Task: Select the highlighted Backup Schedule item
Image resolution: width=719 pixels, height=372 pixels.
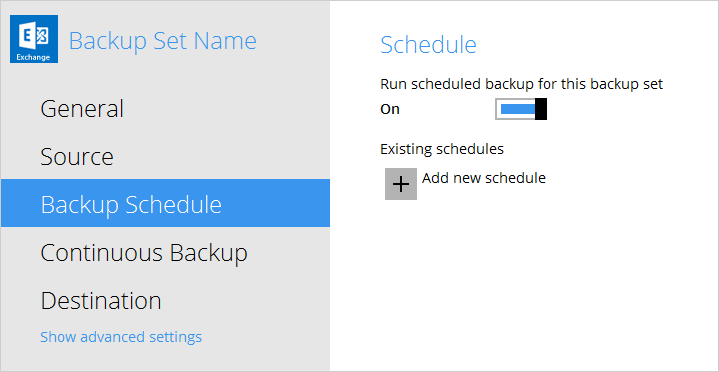Action: pos(165,203)
